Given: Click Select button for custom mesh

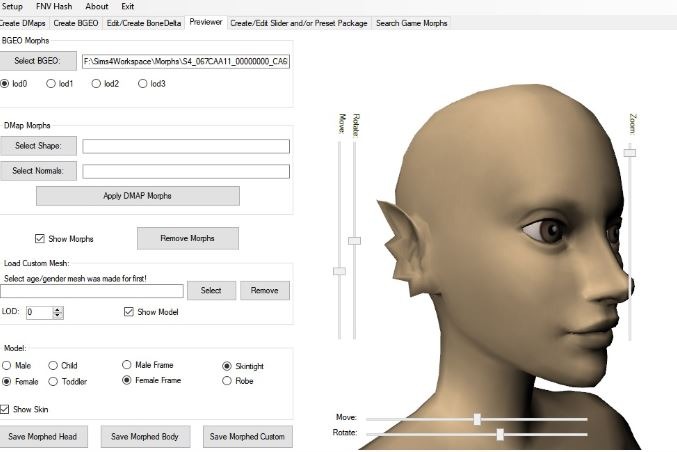Looking at the screenshot, I should [211, 291].
